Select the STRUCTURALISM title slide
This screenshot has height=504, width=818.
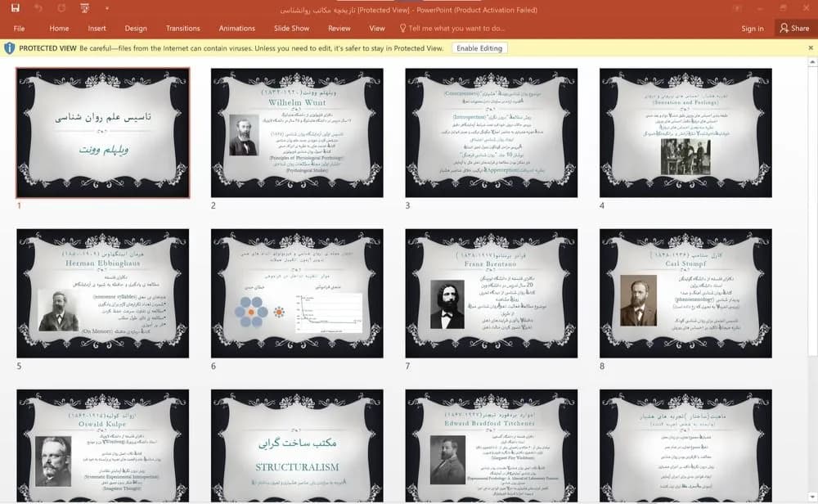[297, 446]
